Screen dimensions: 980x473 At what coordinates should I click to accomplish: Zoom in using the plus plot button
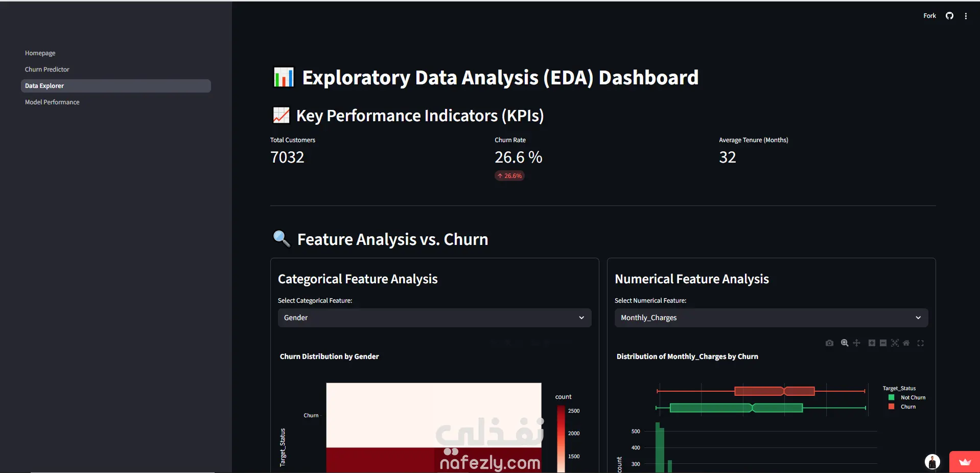tap(872, 343)
